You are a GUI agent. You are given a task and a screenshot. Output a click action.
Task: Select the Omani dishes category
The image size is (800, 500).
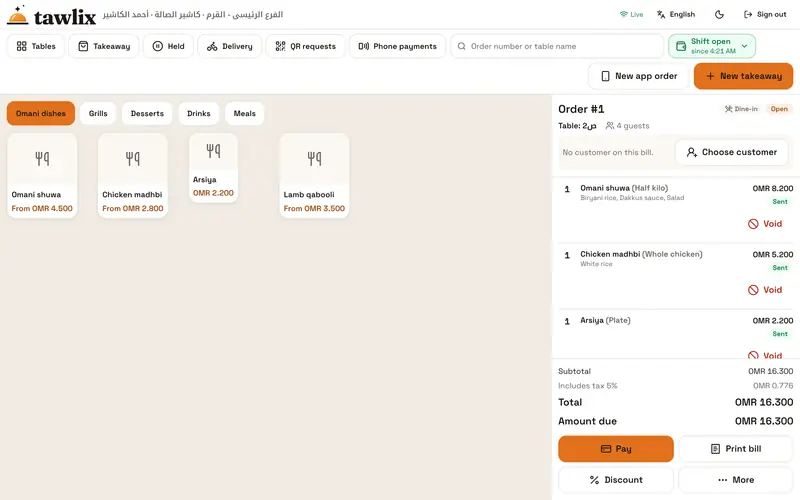pos(41,113)
